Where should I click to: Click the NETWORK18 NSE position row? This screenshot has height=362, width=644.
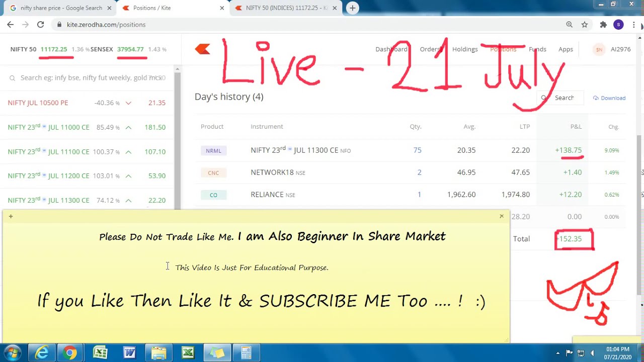(x=410, y=172)
